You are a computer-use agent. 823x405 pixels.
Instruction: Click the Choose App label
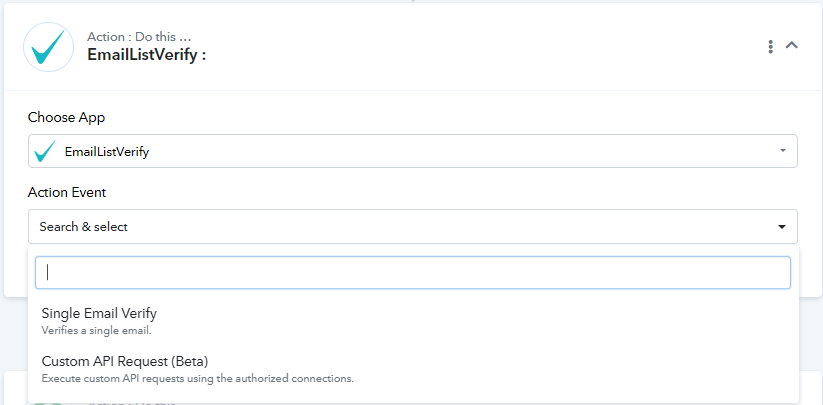click(x=66, y=118)
